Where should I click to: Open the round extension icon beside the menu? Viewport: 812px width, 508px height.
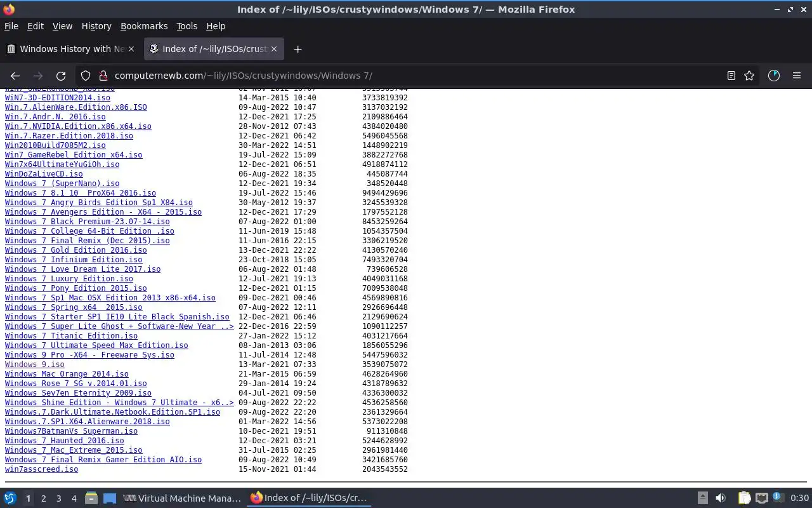pos(773,76)
